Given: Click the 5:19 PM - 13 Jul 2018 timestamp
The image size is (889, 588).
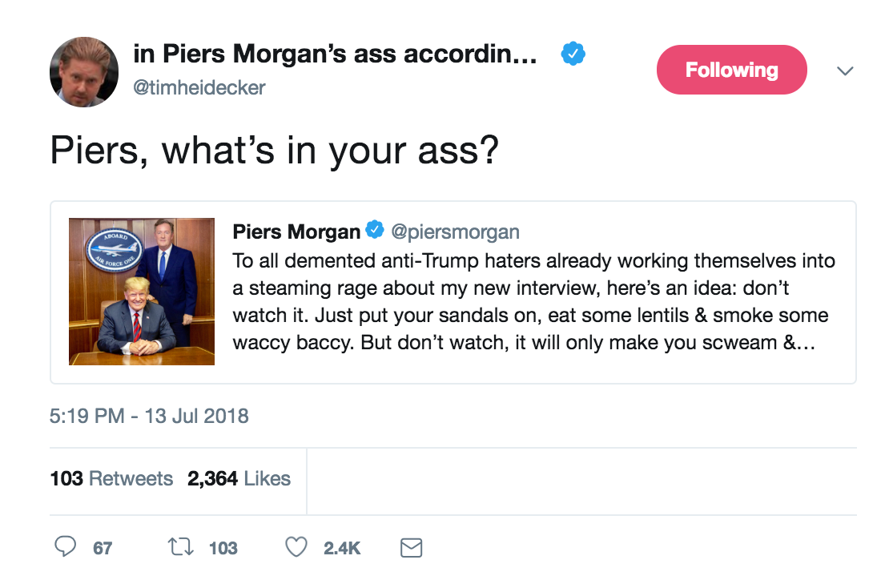Looking at the screenshot, I should (x=149, y=416).
